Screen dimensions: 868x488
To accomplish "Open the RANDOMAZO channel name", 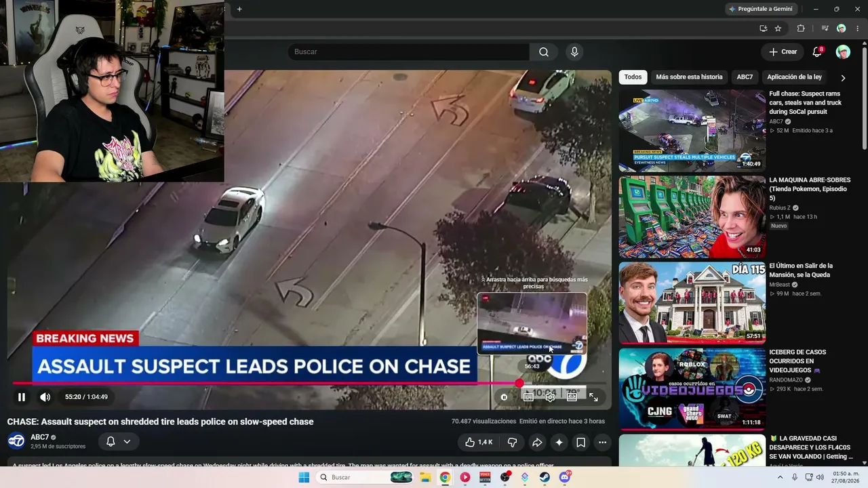I will (x=787, y=380).
